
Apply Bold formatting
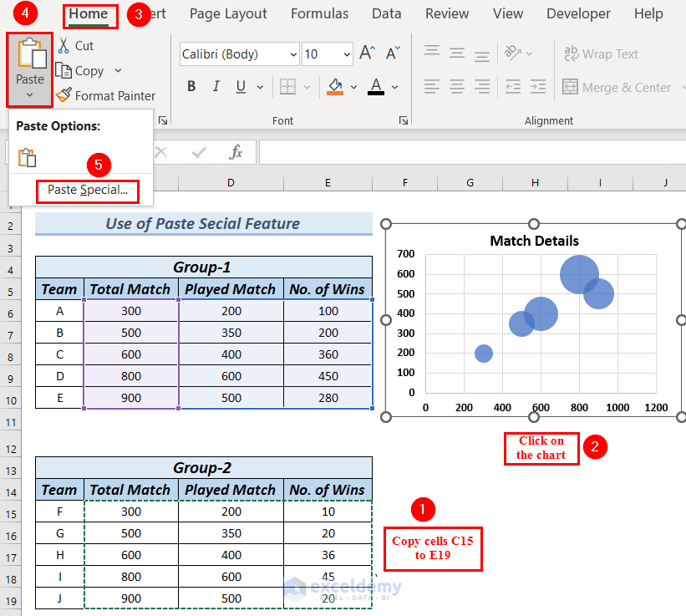point(191,86)
